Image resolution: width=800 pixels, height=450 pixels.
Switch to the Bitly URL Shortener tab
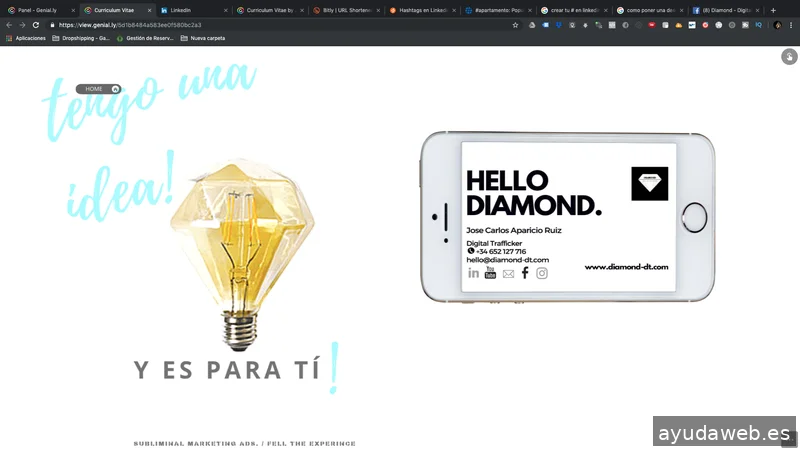pos(347,10)
